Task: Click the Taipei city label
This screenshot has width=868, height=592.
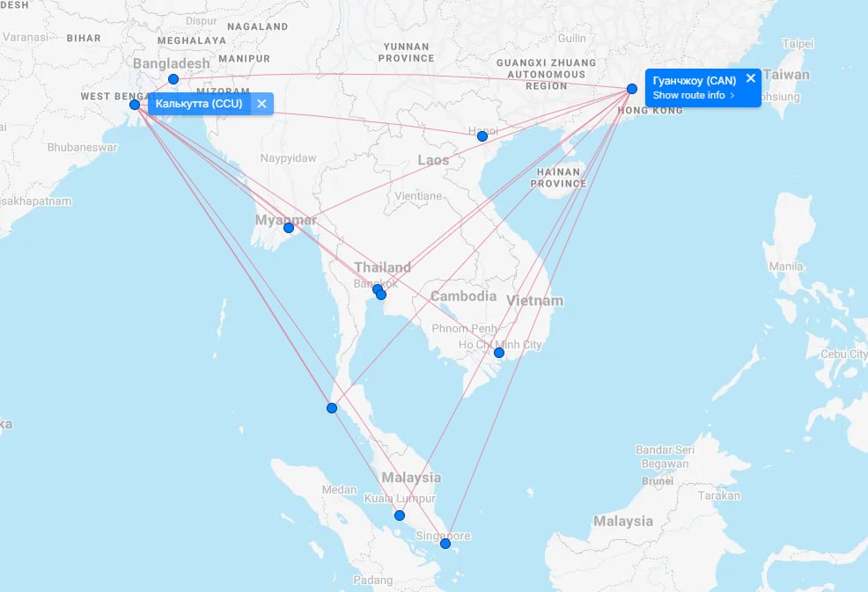Action: click(798, 43)
